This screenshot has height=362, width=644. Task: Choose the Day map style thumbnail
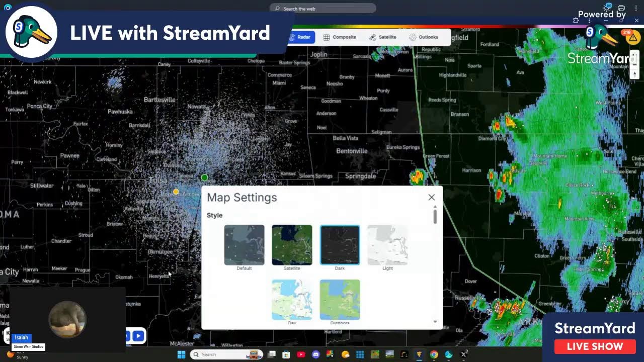pyautogui.click(x=292, y=300)
